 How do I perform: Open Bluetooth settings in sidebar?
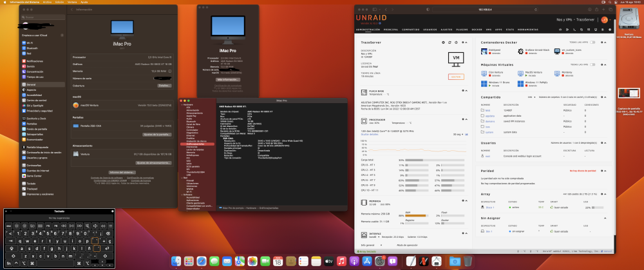pos(32,48)
